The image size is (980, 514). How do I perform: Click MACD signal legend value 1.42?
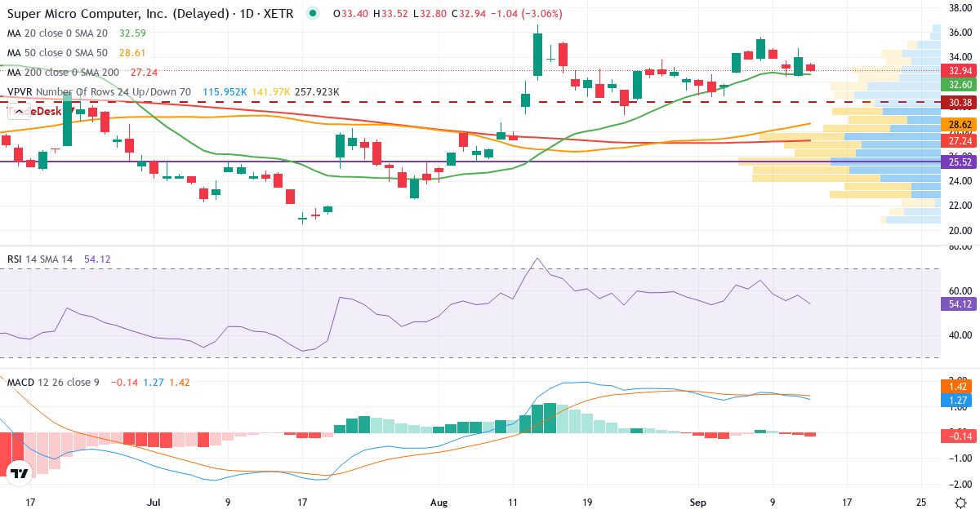[180, 382]
